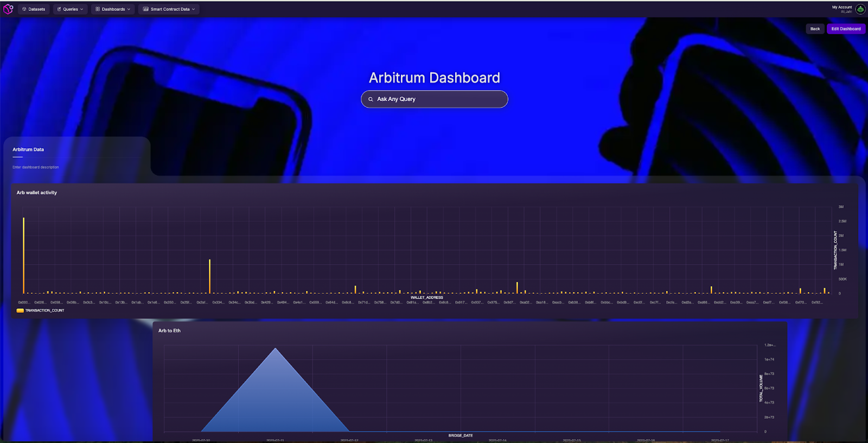
Task: Click the TRANSACTION_COUNT legend label
Action: point(44,311)
